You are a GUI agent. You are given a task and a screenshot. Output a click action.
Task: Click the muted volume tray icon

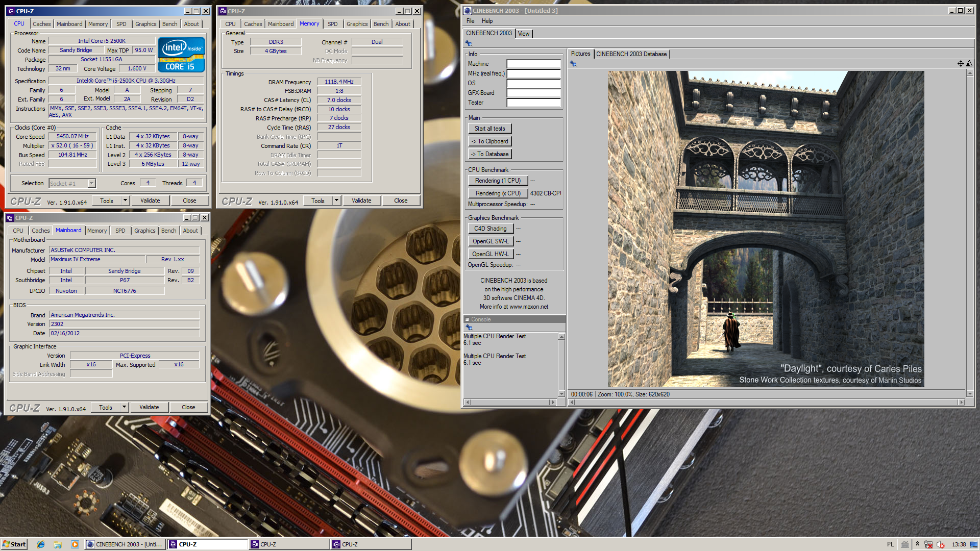pos(940,544)
